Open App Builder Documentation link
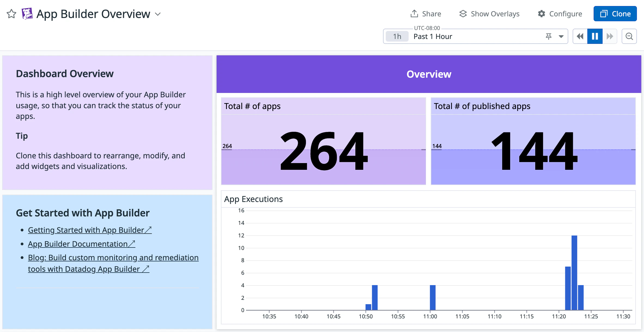Screen dimensions: 644x332 click(x=81, y=244)
